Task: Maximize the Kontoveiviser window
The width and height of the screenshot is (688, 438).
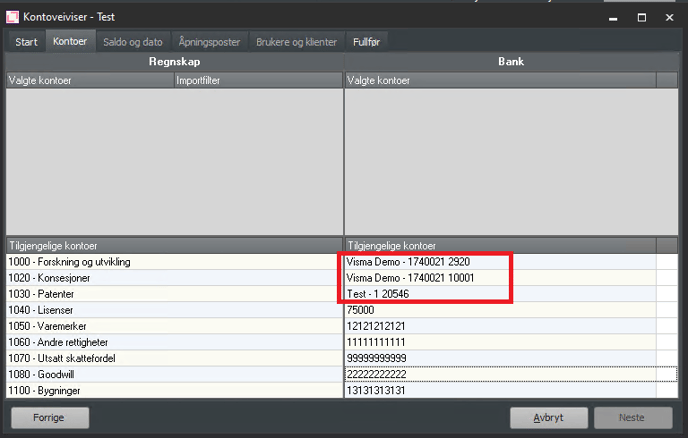Action: click(642, 17)
